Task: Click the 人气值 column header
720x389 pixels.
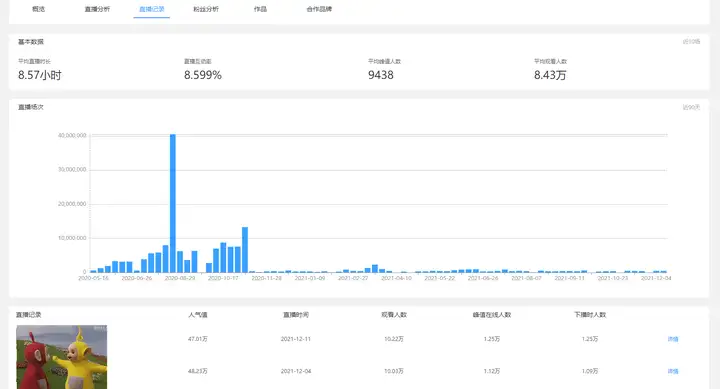Action: click(198, 315)
